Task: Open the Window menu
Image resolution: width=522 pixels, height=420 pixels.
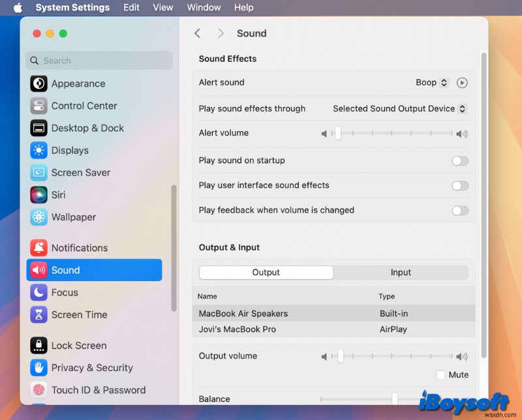Action: pos(204,7)
